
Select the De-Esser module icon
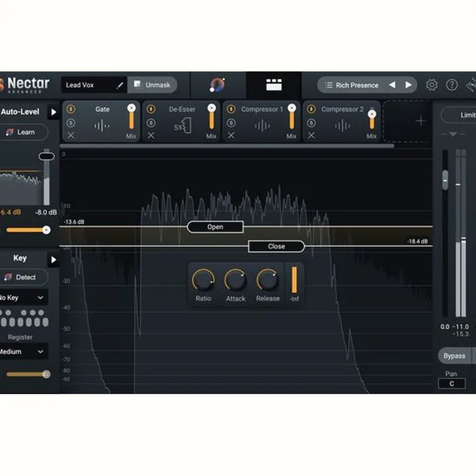click(182, 126)
